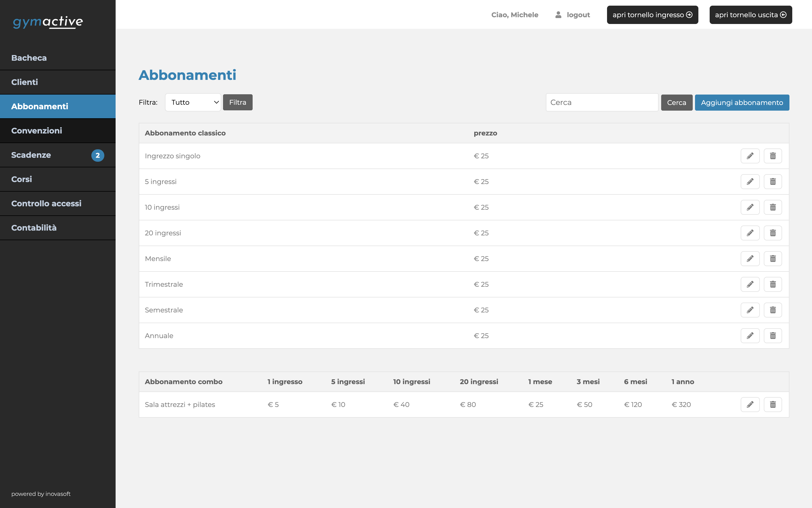This screenshot has width=812, height=508.
Task: Click the Filtra button
Action: [238, 102]
